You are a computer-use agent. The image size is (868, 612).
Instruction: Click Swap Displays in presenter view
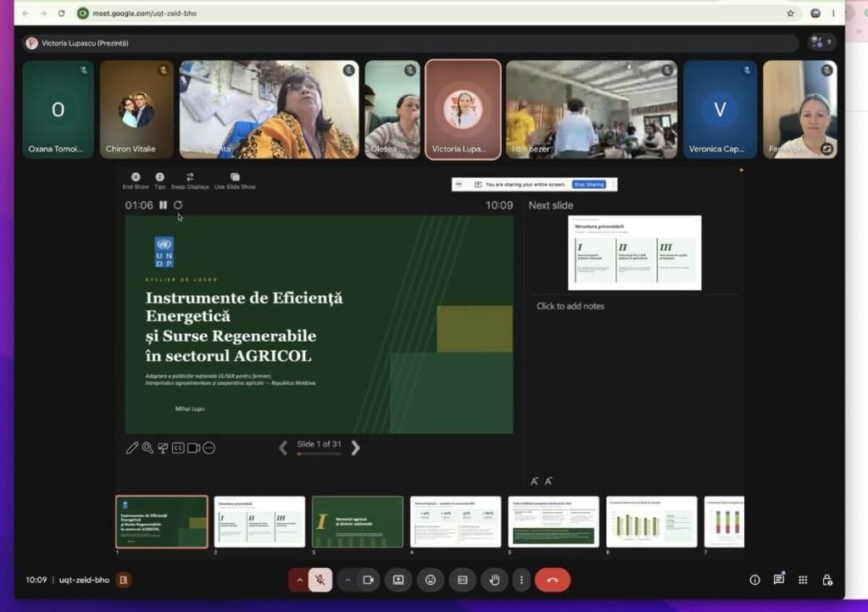(190, 181)
